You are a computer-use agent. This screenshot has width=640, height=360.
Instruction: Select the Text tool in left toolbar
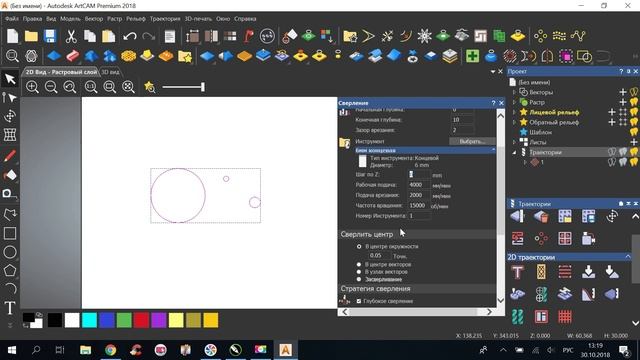tap(10, 308)
